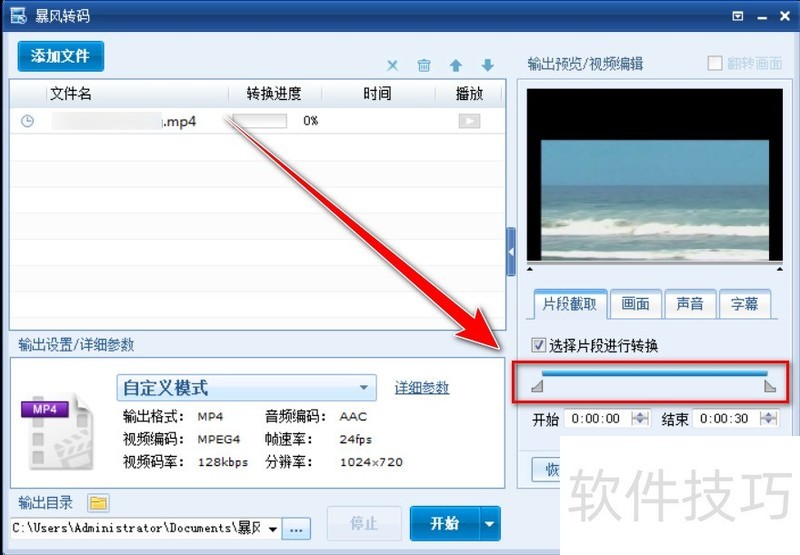This screenshot has width=800, height=555.
Task: Click the preview seek right marker
Action: [x=780, y=268]
